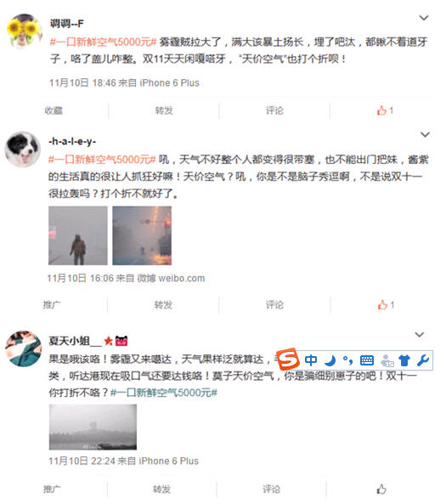Expand the options chevron for 调调--F post
Screen dimensions: 446x504
coord(424,18)
